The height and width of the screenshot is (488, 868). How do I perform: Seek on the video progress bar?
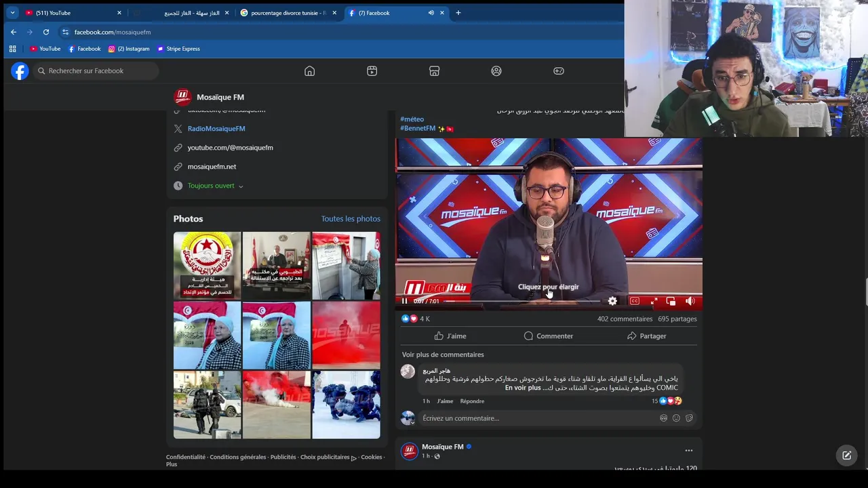tap(522, 301)
